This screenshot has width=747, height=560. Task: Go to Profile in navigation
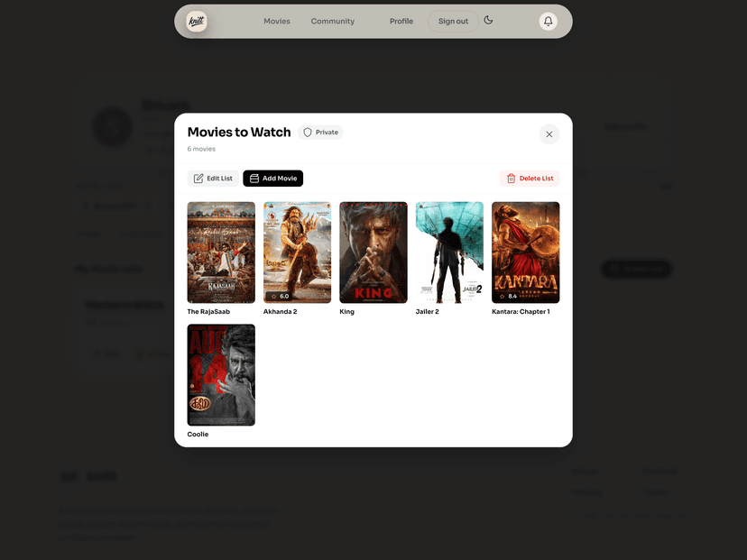pyautogui.click(x=401, y=21)
